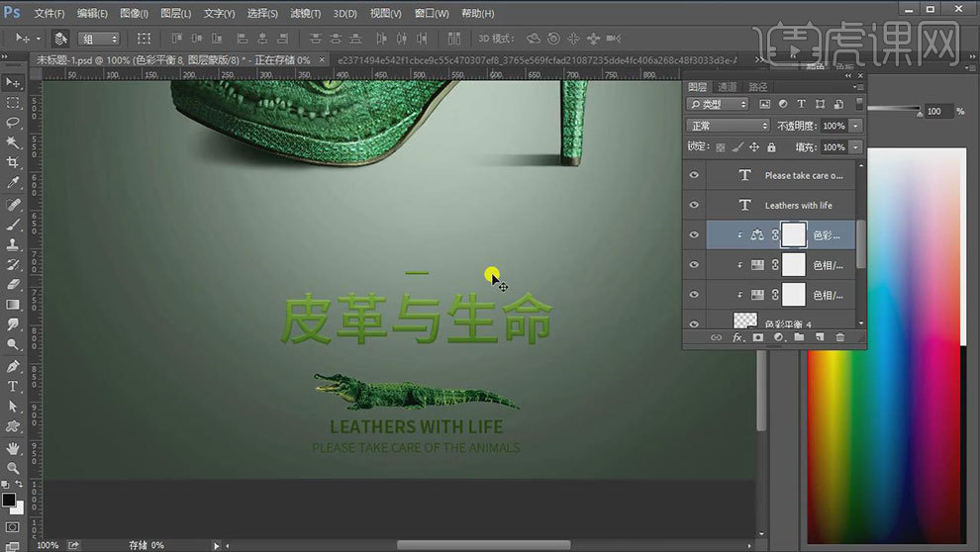980x552 pixels.
Task: Select the History Brush tool
Action: tap(13, 264)
